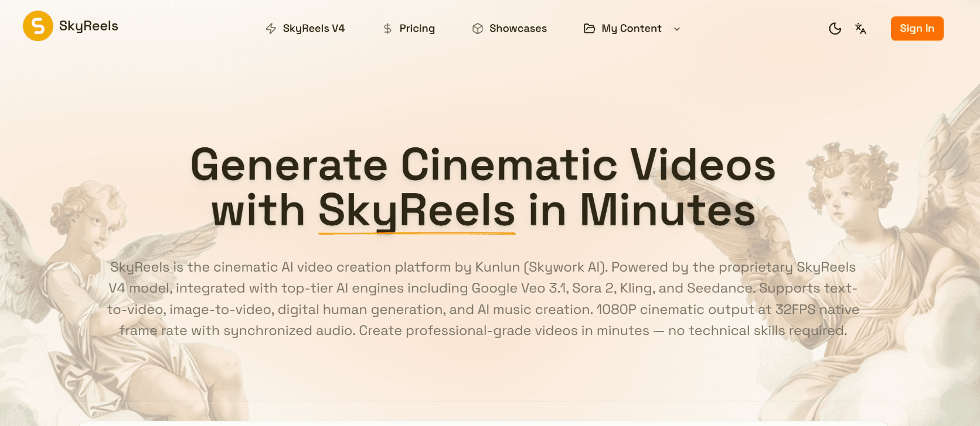Viewport: 980px width, 426px height.
Task: Click the paragraph line starting with 'frame rate with synchronized audio'
Action: (484, 330)
